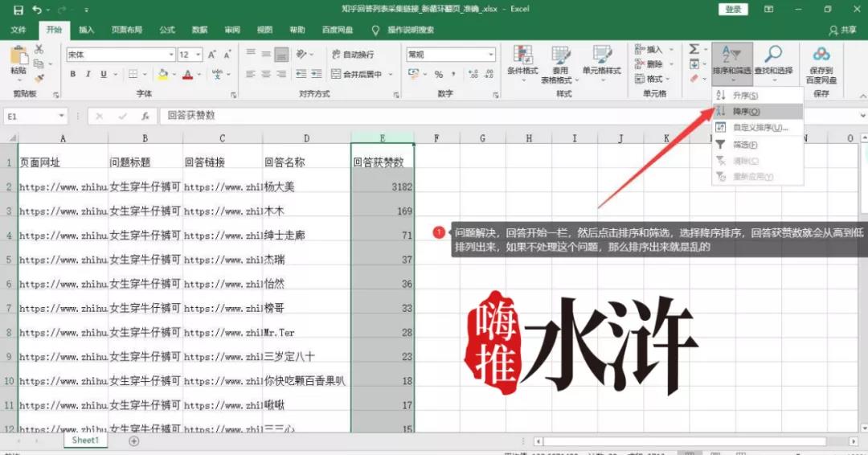868x455 pixels.
Task: Click the horizontal scrollbar at the bottom
Action: (684, 441)
